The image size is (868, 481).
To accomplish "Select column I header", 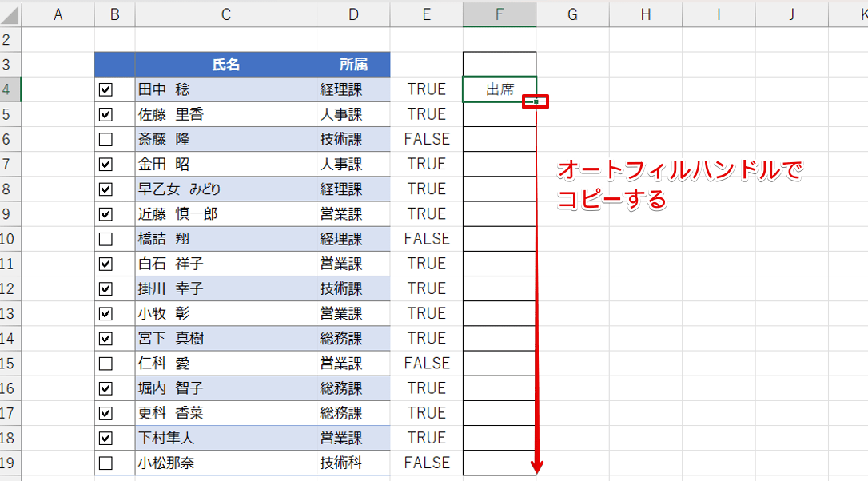I will [719, 15].
